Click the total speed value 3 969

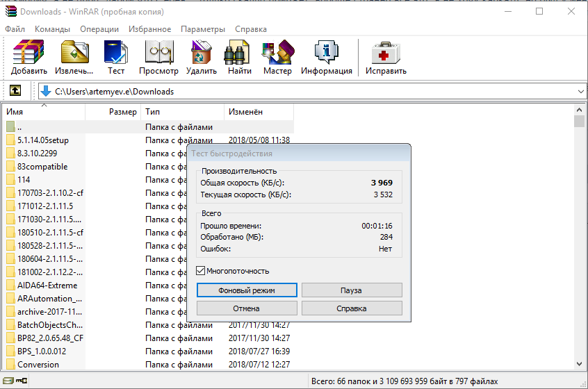(382, 183)
